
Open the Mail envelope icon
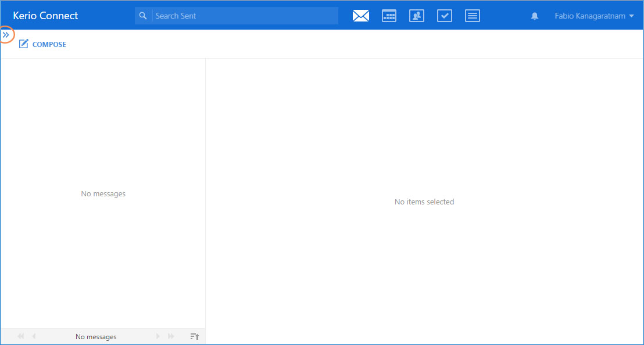360,16
